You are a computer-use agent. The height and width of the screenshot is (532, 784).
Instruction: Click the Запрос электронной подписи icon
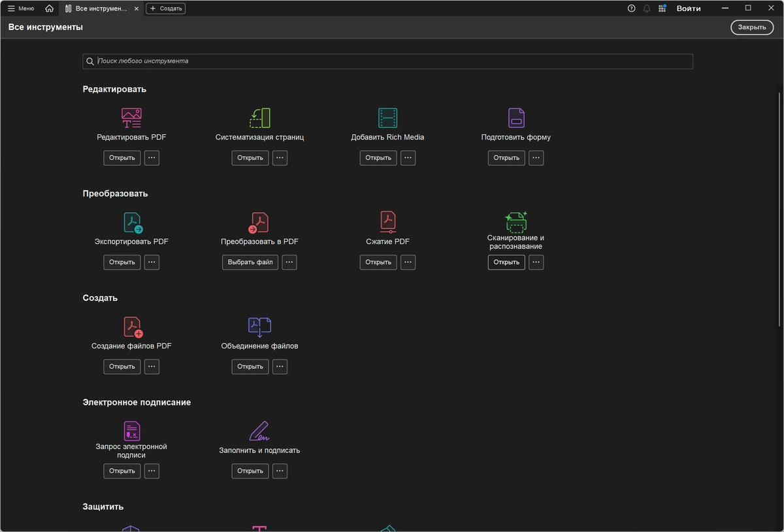tap(132, 431)
